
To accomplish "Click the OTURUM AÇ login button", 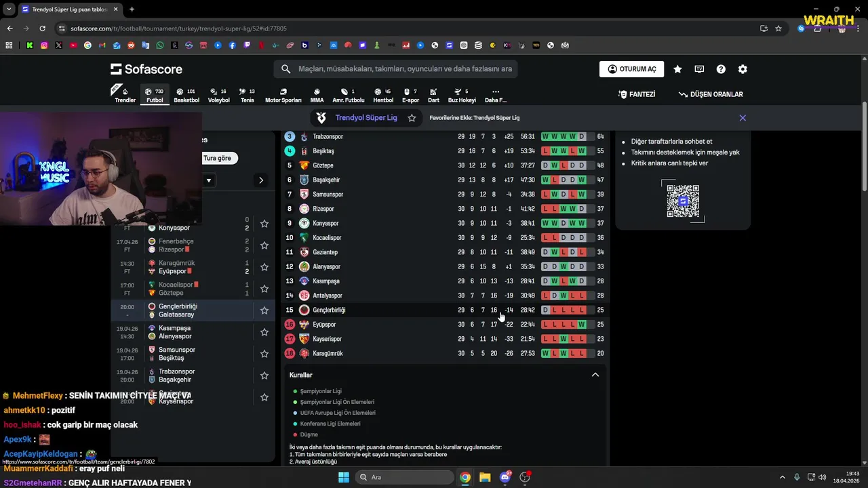I will tap(631, 69).
